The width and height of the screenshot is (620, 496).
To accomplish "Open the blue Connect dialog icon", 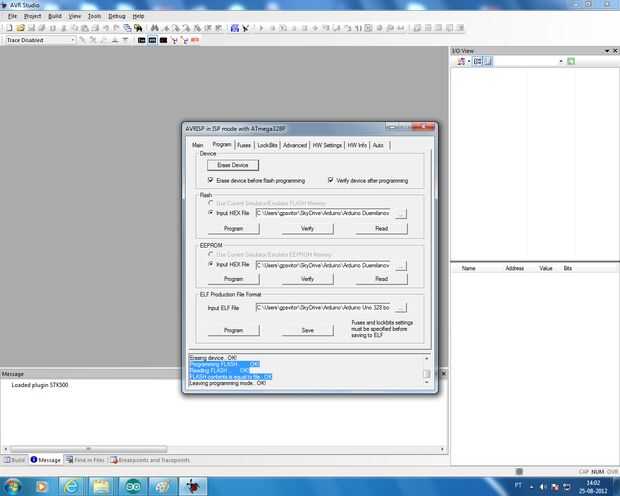I will [235, 28].
